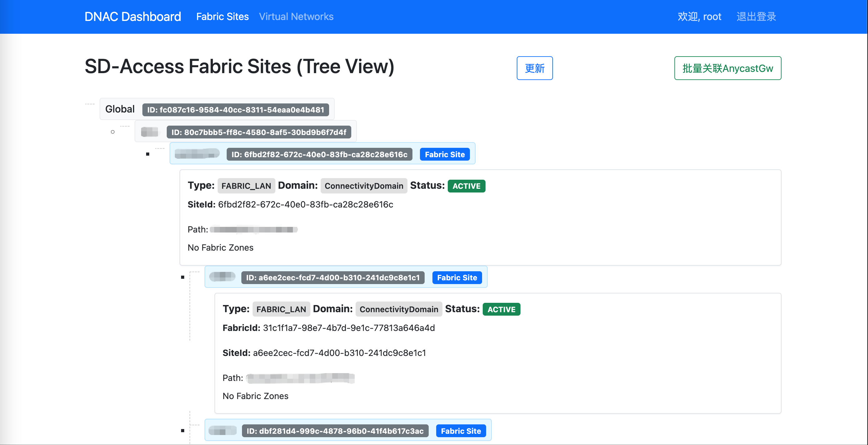Click the ConnectivityDomain badge in the 6fbd2f82 card
Image resolution: width=868 pixels, height=445 pixels.
click(364, 186)
